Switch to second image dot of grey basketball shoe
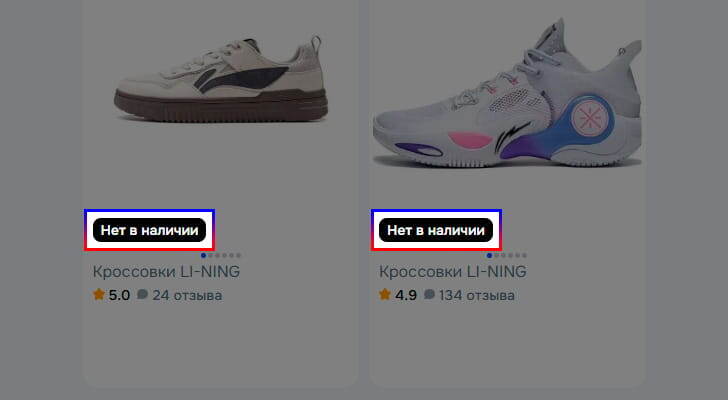The image size is (728, 400). (496, 255)
